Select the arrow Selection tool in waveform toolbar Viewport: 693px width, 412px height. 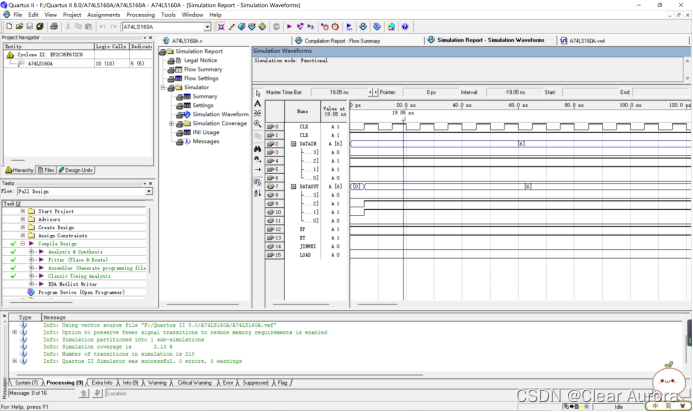258,93
